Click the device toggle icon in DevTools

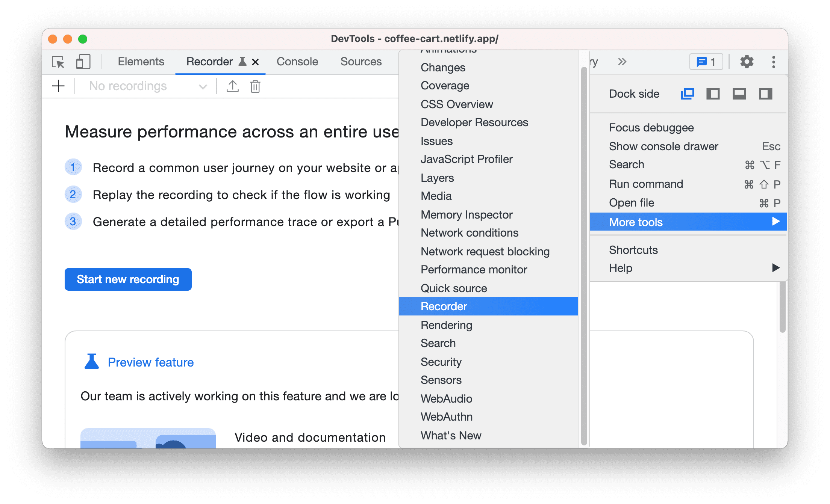pos(82,62)
